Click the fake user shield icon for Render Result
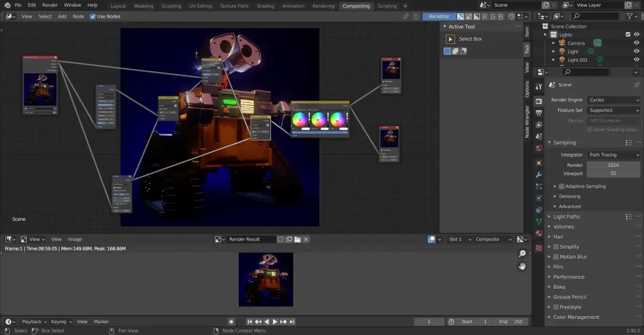 tap(280, 239)
